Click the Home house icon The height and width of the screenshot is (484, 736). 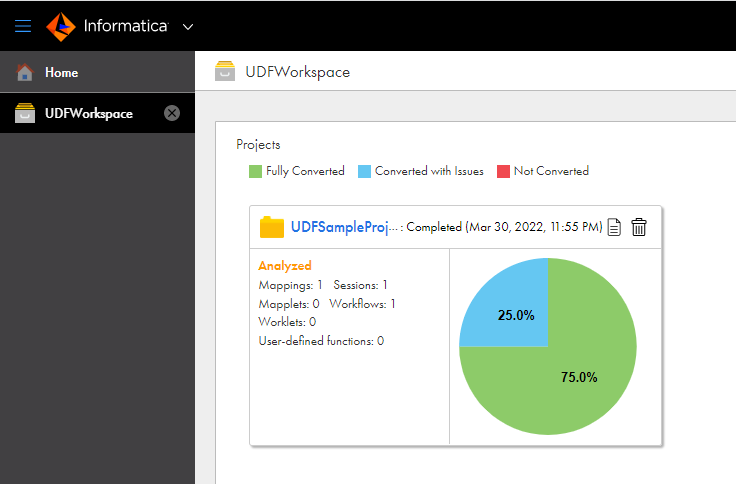(25, 72)
